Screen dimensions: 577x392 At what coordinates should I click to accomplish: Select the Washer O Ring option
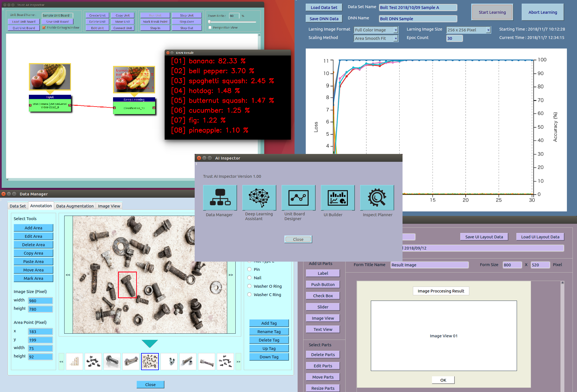249,286
